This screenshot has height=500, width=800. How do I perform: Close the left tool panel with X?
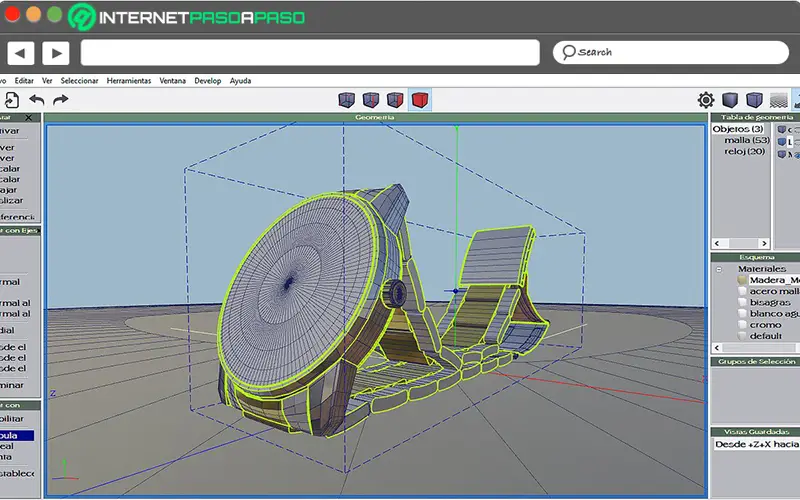click(x=29, y=118)
